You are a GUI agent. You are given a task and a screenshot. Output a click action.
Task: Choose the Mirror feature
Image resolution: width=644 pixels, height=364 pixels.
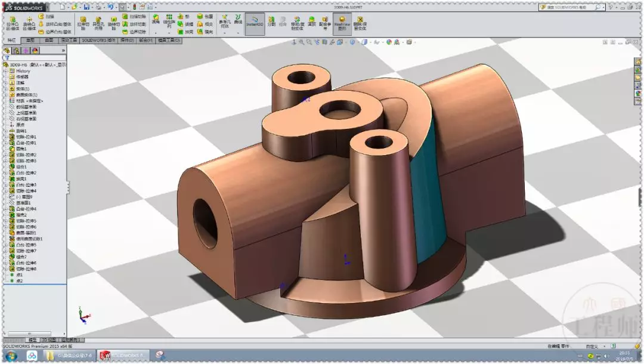pos(205,32)
